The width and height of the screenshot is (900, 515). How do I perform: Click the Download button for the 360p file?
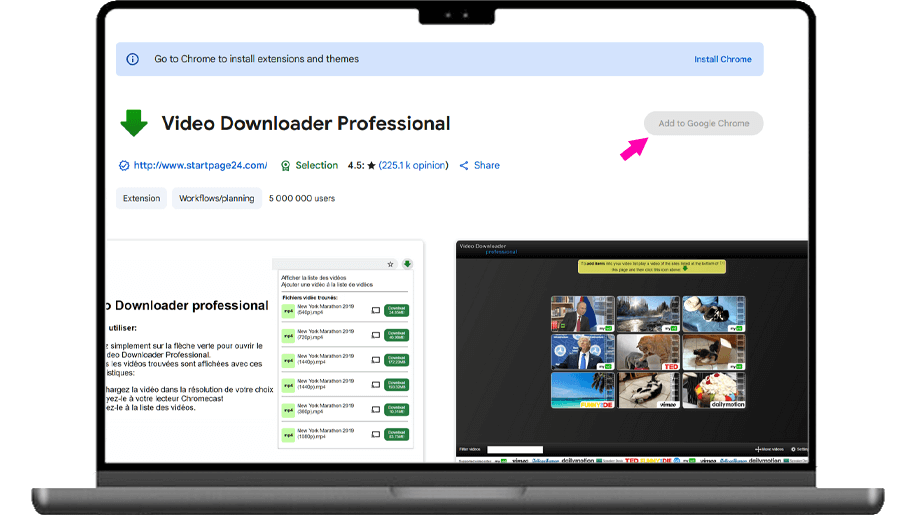pyautogui.click(x=396, y=409)
